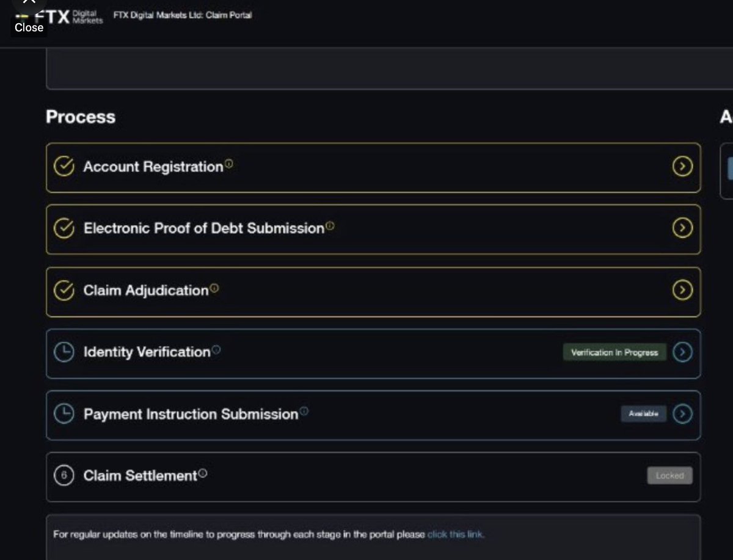Open info tooltip beside Electronic Proof of Debt Submission
Screen dimensions: 733x560
tap(330, 225)
